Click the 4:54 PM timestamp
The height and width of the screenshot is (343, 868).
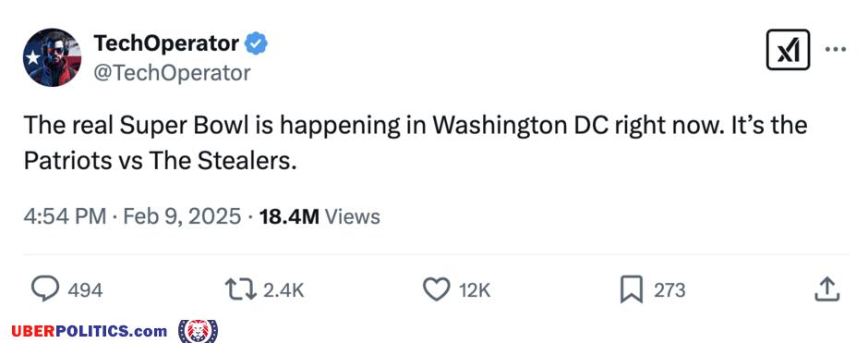pos(65,216)
